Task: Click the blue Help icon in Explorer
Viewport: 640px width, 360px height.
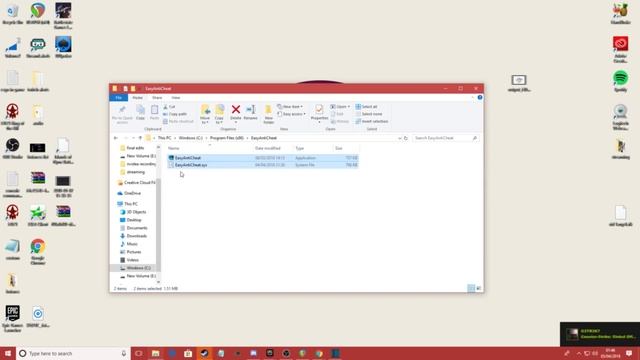Action: 480,98
